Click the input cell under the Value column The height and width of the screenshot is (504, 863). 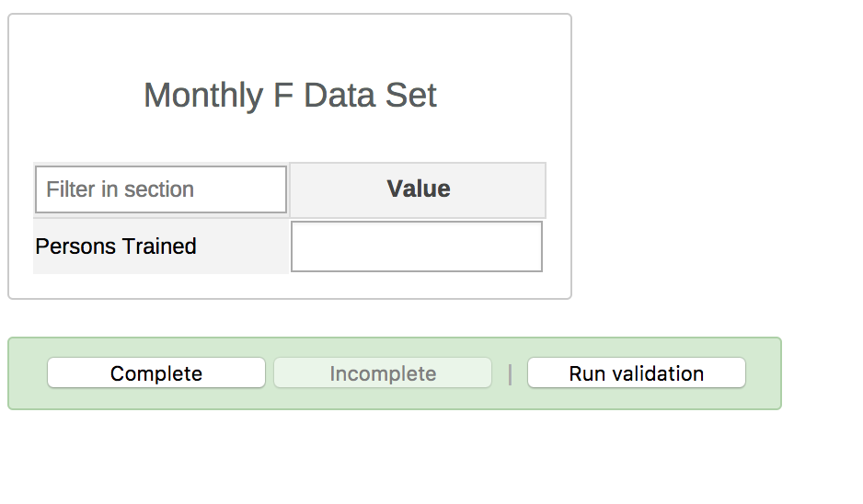pyautogui.click(x=417, y=246)
